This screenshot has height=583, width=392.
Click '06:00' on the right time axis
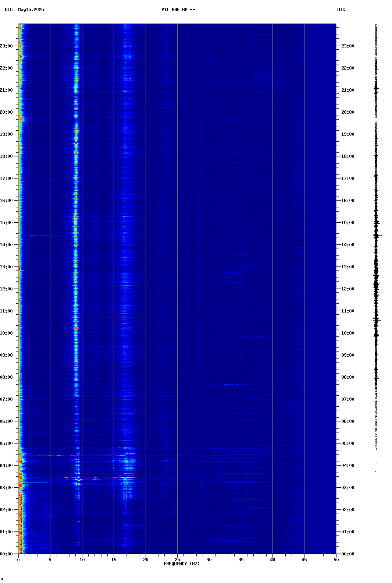[x=348, y=421]
